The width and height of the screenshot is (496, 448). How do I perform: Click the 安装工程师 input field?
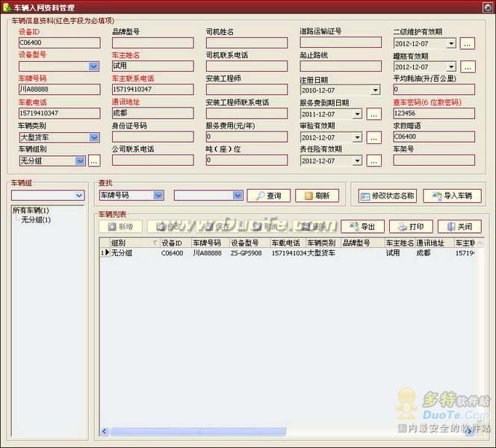tap(247, 90)
